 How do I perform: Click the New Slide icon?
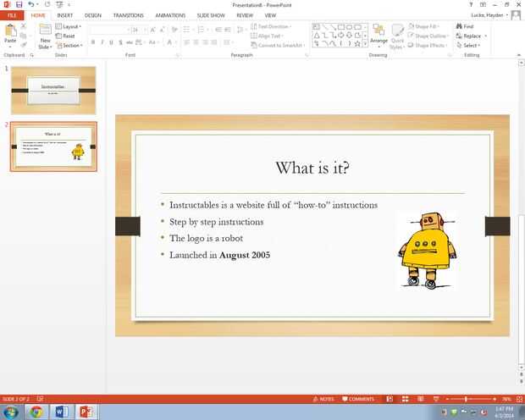[x=45, y=30]
